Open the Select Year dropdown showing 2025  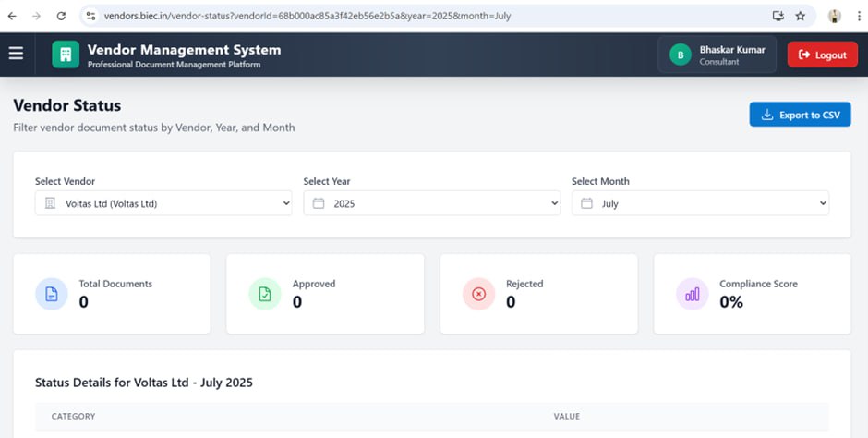click(432, 203)
